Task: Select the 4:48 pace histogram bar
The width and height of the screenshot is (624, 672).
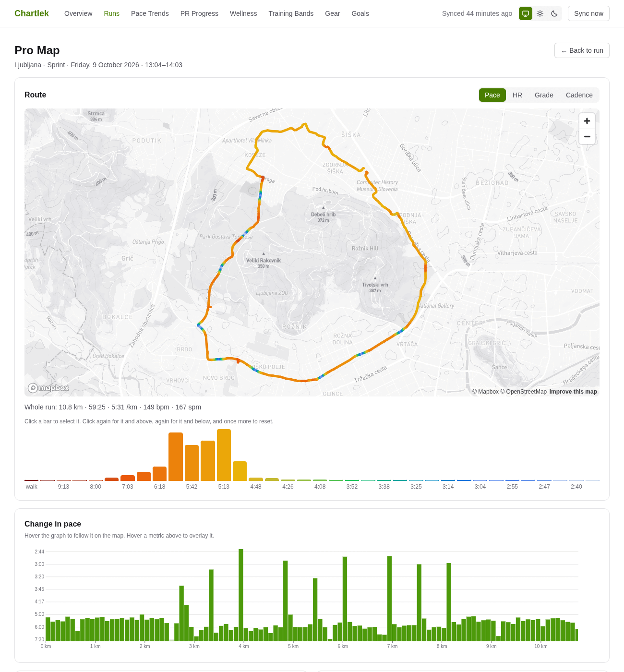Action: pos(256,479)
